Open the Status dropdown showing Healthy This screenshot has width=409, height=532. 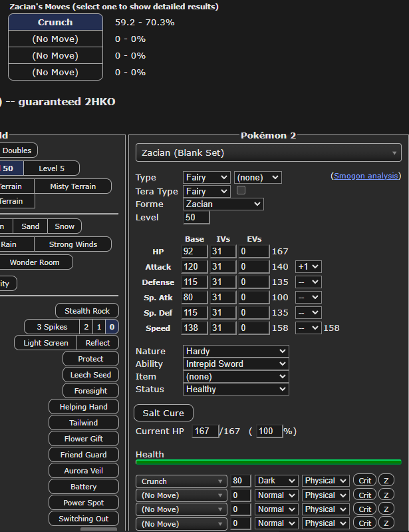click(x=236, y=389)
